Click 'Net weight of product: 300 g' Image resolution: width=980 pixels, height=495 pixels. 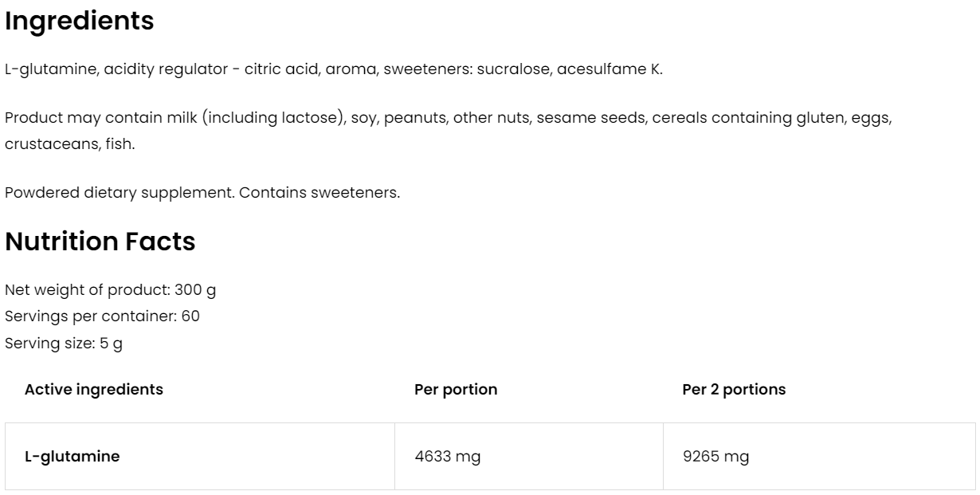tap(110, 290)
